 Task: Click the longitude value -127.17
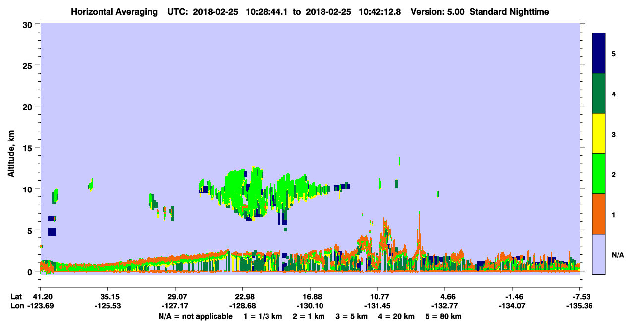point(175,306)
